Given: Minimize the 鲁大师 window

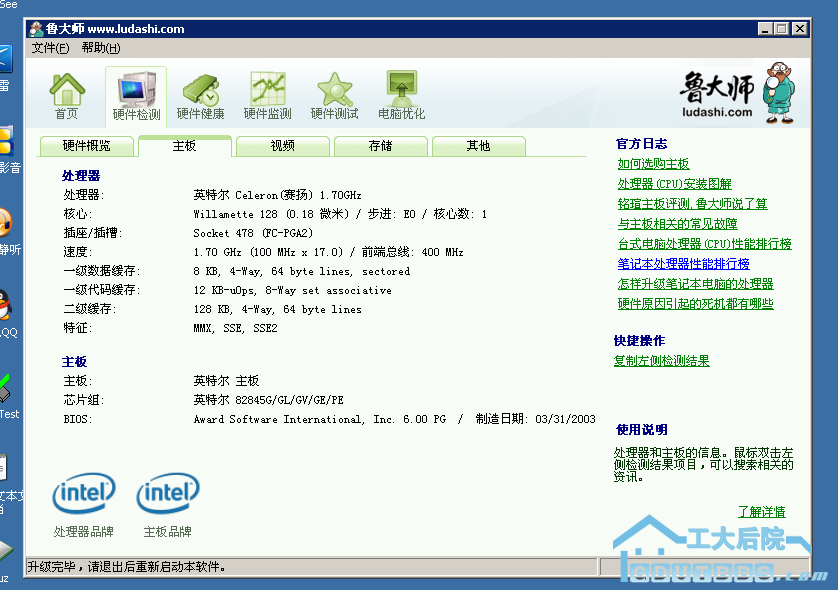Looking at the screenshot, I should [765, 29].
